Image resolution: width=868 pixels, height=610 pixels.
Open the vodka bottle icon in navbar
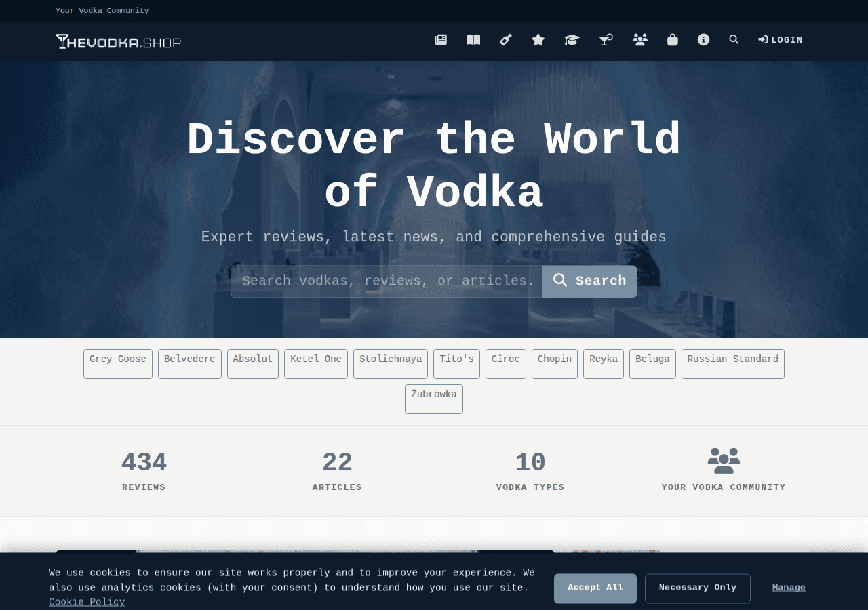(506, 40)
